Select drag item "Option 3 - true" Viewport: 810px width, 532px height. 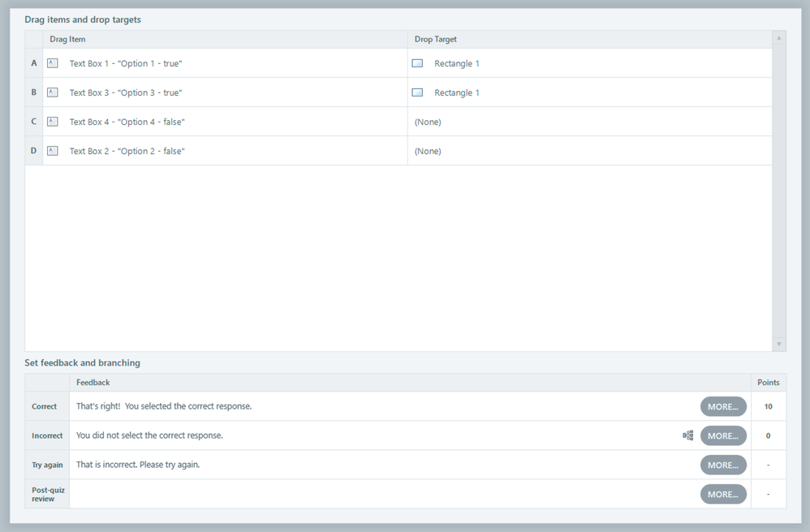[226, 93]
